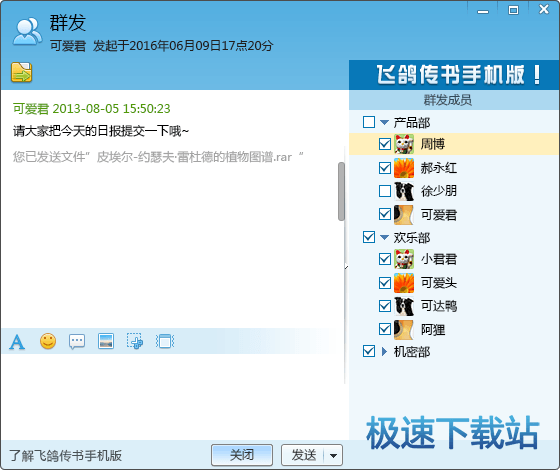Click sender line 可爱君 2013-08-05 15:50:23
The image size is (560, 470).
[x=91, y=109]
